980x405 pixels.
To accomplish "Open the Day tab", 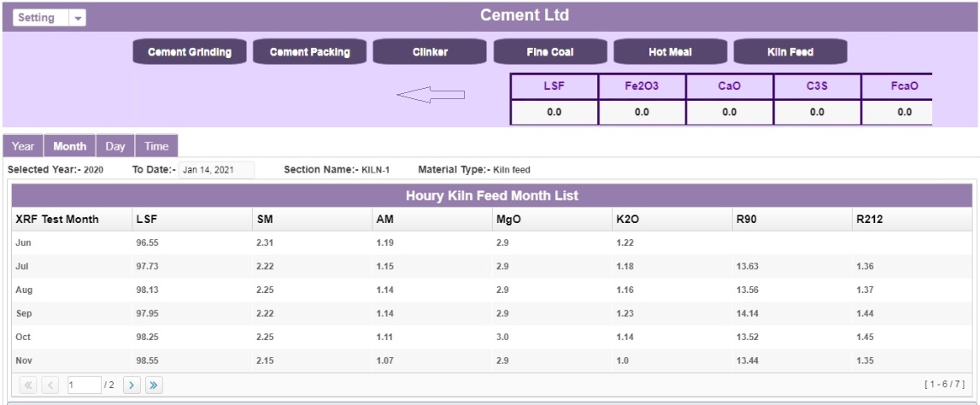I will [x=115, y=146].
